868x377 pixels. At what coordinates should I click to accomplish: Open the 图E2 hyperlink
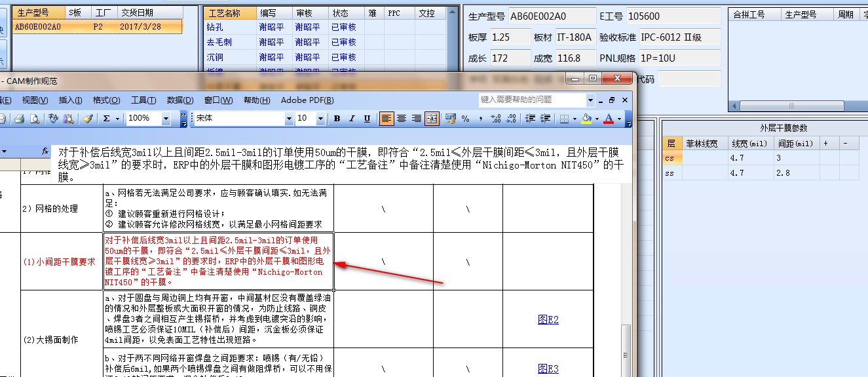pyautogui.click(x=548, y=319)
